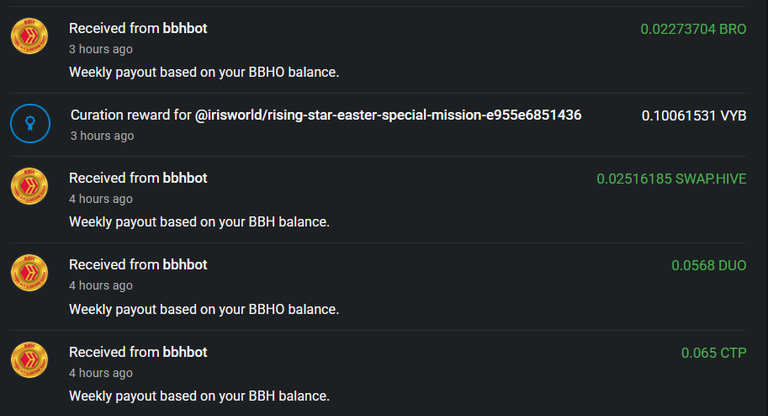Open bbhbot profile link in BRO transaction
Viewport: 768px width, 416px height.
point(185,28)
